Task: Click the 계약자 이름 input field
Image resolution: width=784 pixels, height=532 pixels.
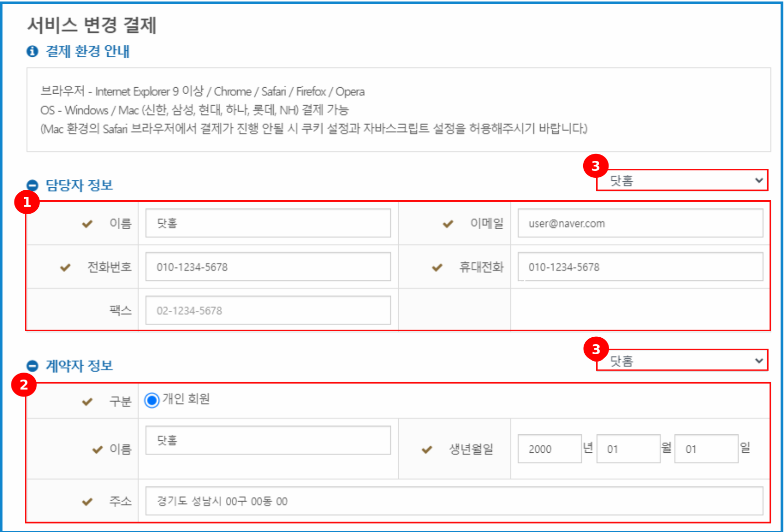Action: 268,440
